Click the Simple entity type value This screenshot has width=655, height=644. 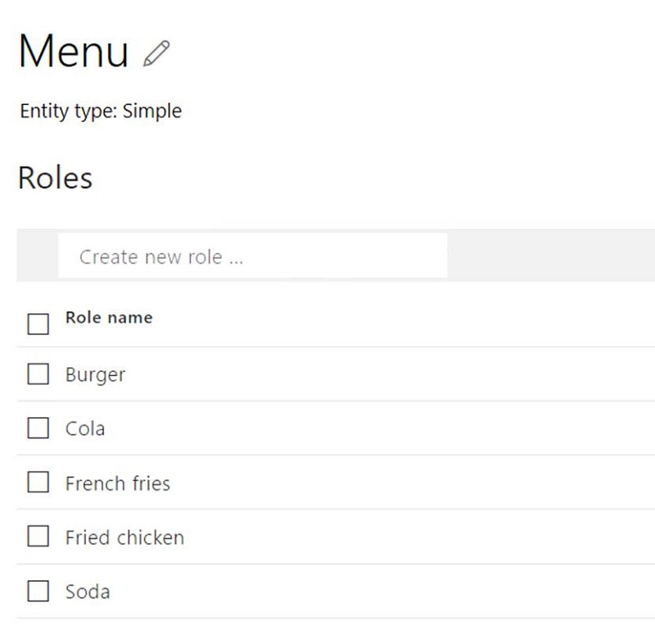152,111
